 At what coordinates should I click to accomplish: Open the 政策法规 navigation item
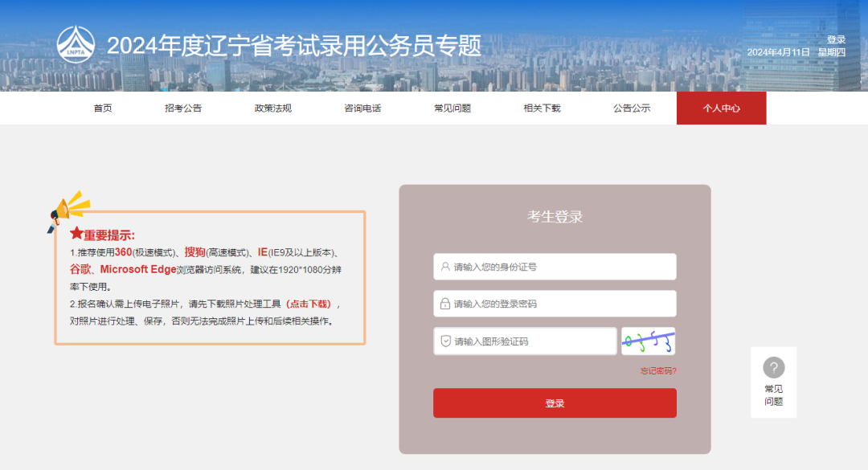click(273, 108)
